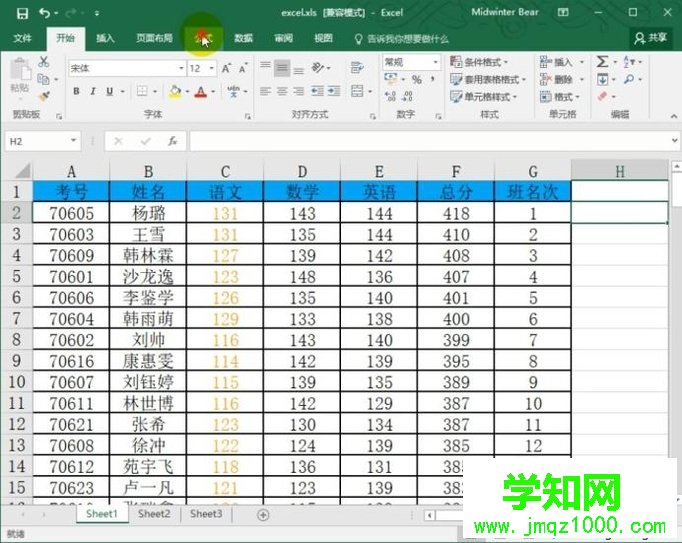Set middle vertical alignment
The height and width of the screenshot is (543, 682).
point(282,67)
